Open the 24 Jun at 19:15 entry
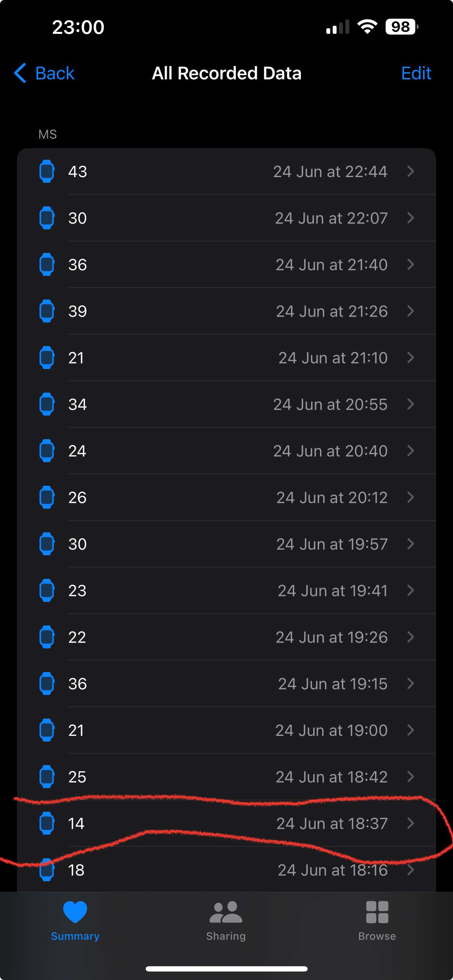Viewport: 453px width, 980px height. click(x=226, y=684)
